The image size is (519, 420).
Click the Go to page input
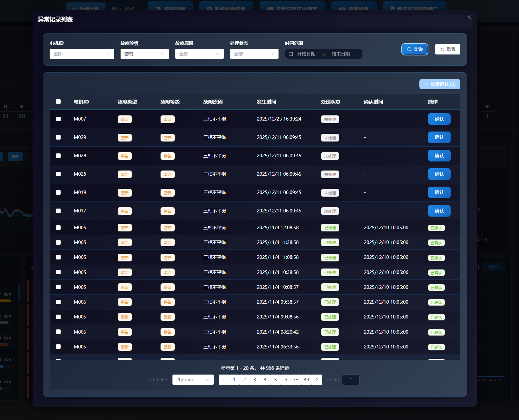pos(350,380)
